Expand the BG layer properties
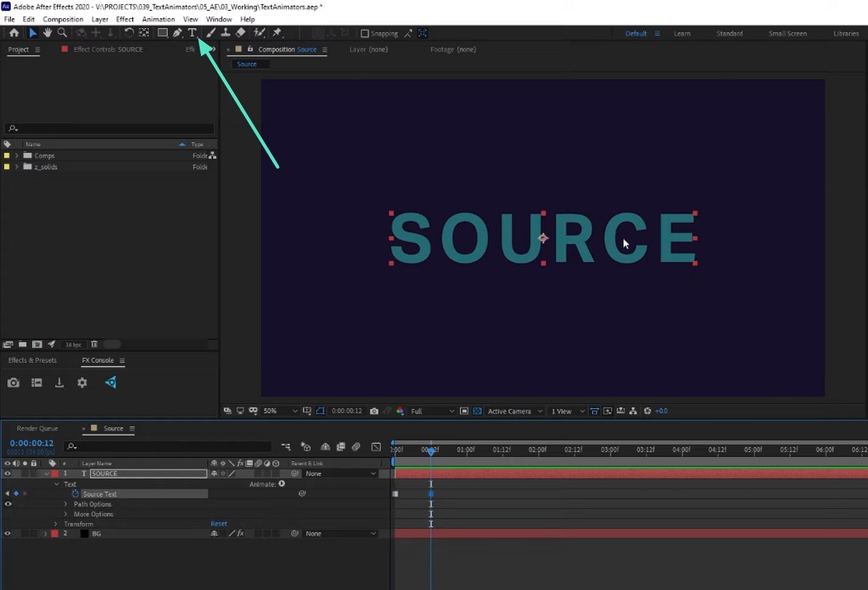Viewport: 868px width, 590px height. pyautogui.click(x=45, y=534)
